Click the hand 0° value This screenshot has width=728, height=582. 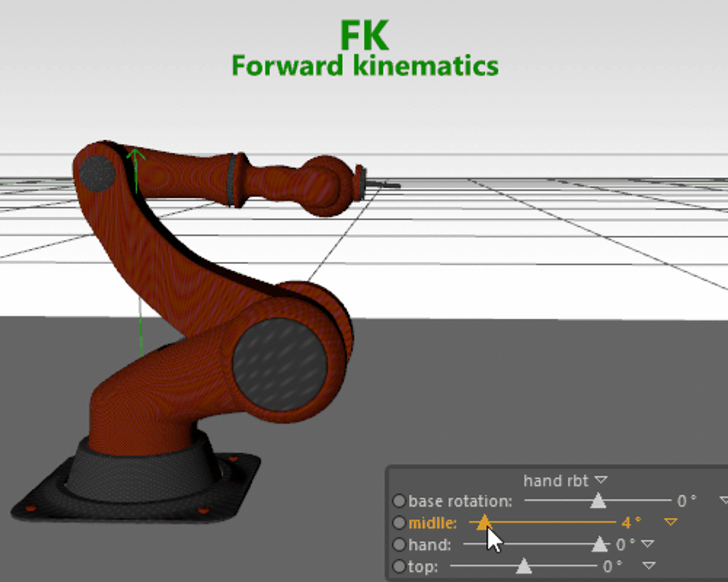pyautogui.click(x=626, y=545)
